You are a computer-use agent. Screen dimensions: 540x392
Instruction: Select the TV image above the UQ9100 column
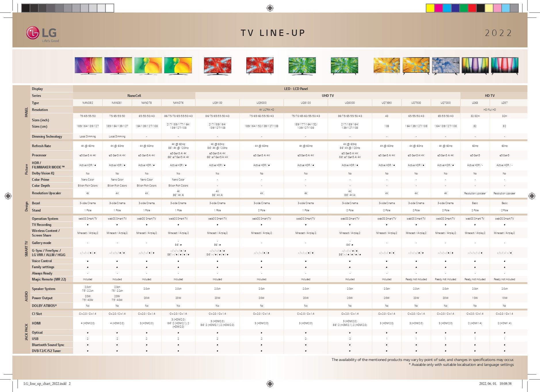point(217,66)
